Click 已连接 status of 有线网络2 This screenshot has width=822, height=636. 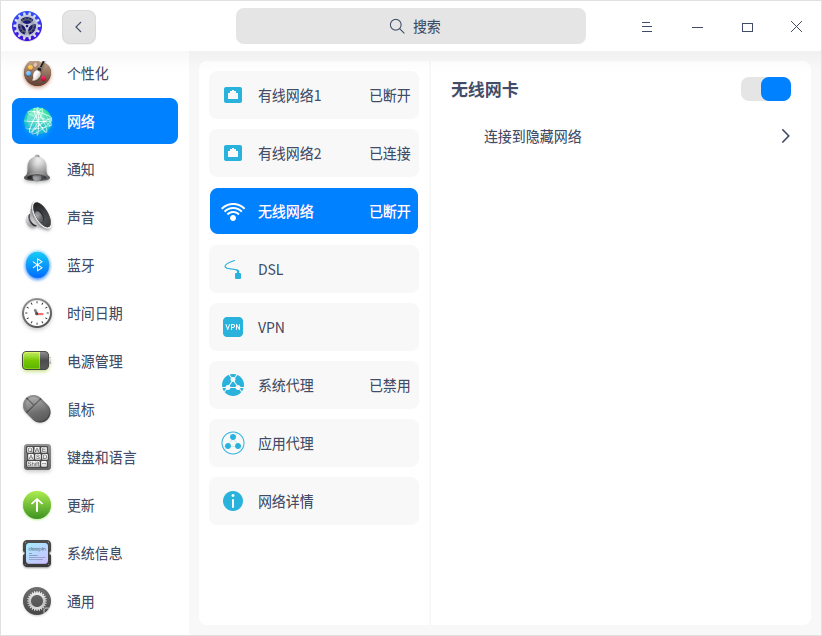coord(390,154)
